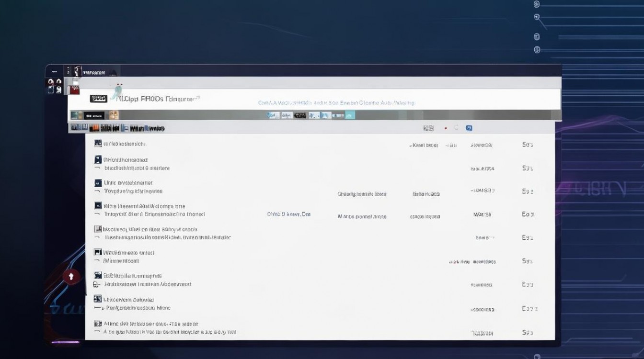Click the blue square icon beside the red dot
Viewport: 644px width, 359px height.
(469, 128)
